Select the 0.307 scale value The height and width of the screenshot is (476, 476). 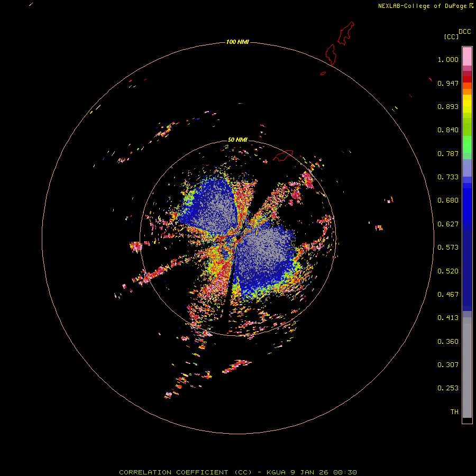448,365
